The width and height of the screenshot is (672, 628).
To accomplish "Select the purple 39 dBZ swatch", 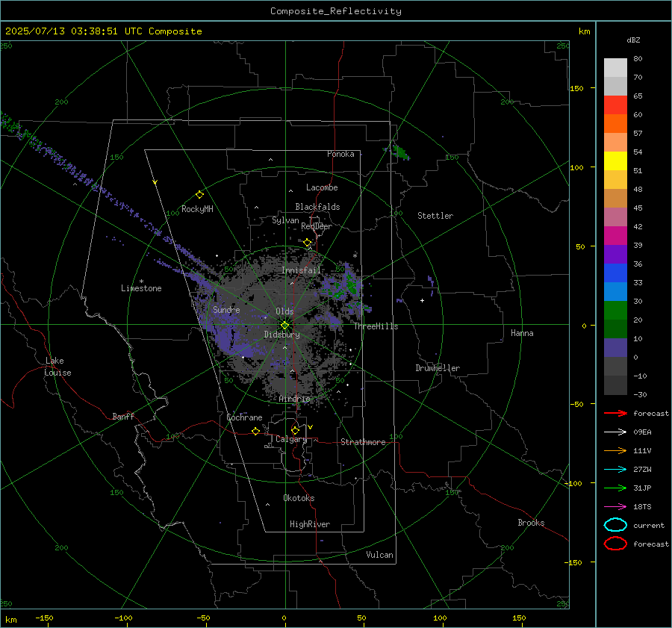I will pyautogui.click(x=615, y=254).
